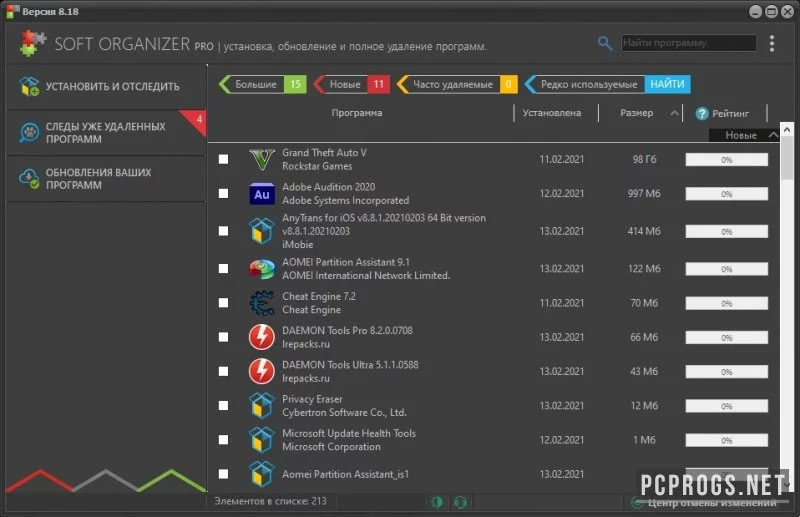Screen dimensions: 800x517
Task: Click the Adobe Audition 2020 Au icon
Action: pyautogui.click(x=262, y=194)
